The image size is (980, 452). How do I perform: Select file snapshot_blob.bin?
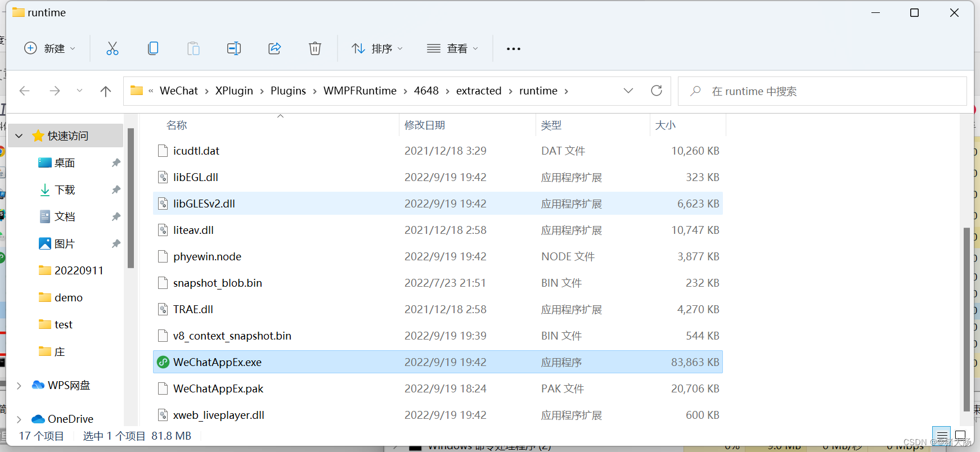coord(438,283)
